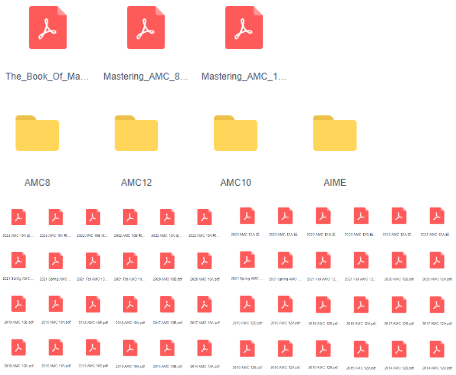The height and width of the screenshot is (375, 456).
Task: Open The_Book_Of_Ma... PDF file icon
Action: pyautogui.click(x=48, y=28)
